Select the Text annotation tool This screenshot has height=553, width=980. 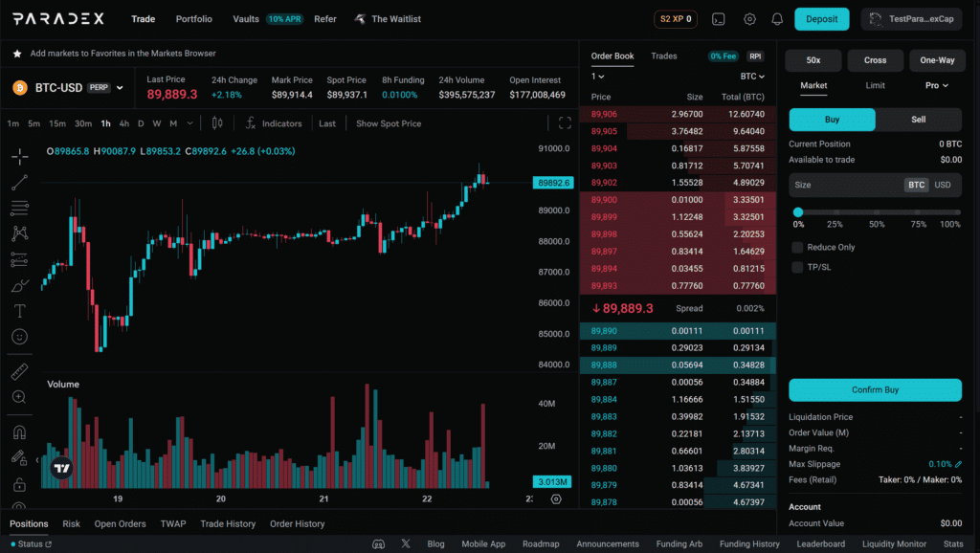pyautogui.click(x=19, y=311)
